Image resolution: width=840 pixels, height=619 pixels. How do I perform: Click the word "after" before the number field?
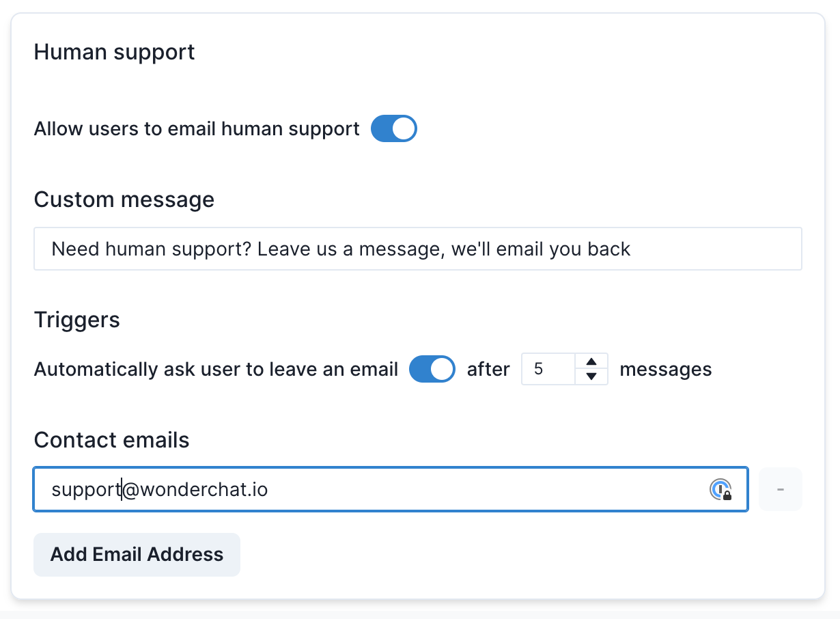point(488,370)
